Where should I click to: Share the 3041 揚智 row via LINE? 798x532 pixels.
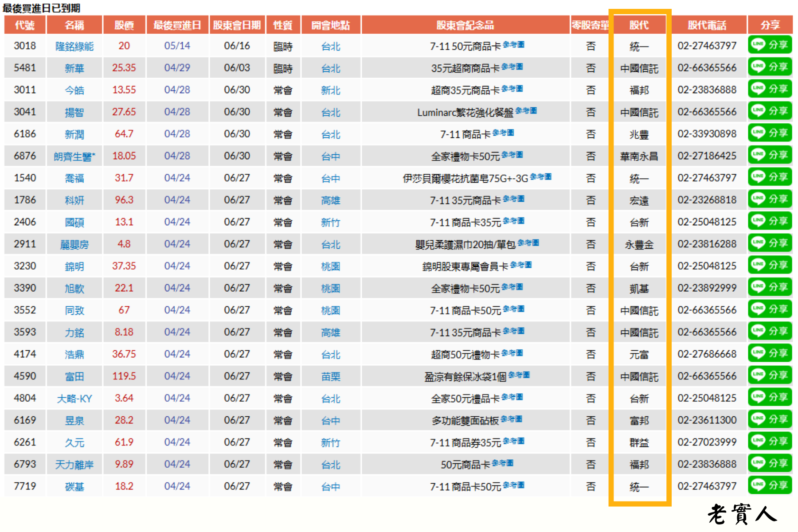[770, 111]
